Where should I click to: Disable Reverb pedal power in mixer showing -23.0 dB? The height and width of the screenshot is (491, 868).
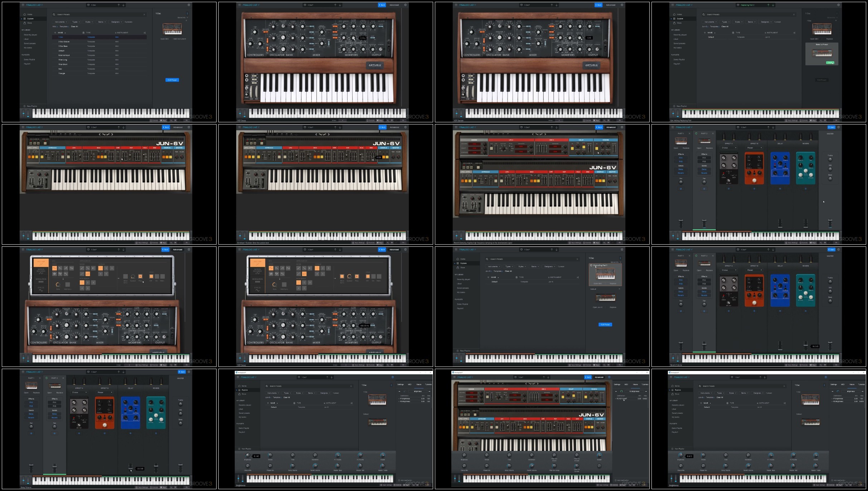click(156, 433)
